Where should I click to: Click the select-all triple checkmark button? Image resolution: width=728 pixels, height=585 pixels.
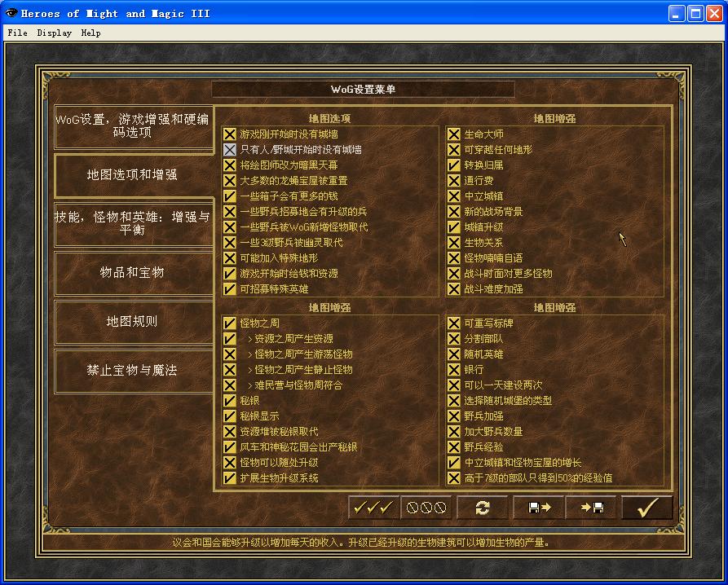373,508
